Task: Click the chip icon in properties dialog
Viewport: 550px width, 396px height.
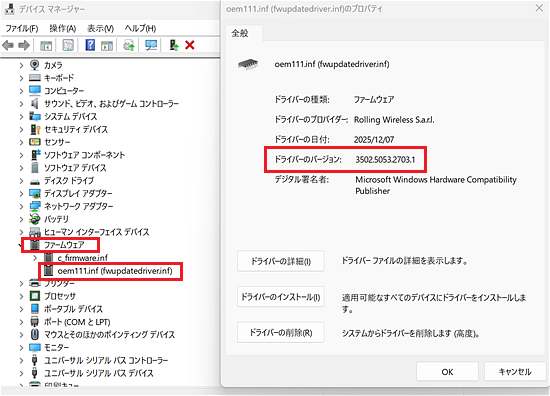Action: 248,64
